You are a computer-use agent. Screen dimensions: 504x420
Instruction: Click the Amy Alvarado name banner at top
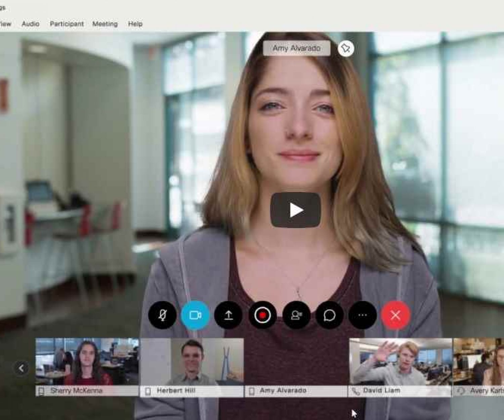pos(297,48)
